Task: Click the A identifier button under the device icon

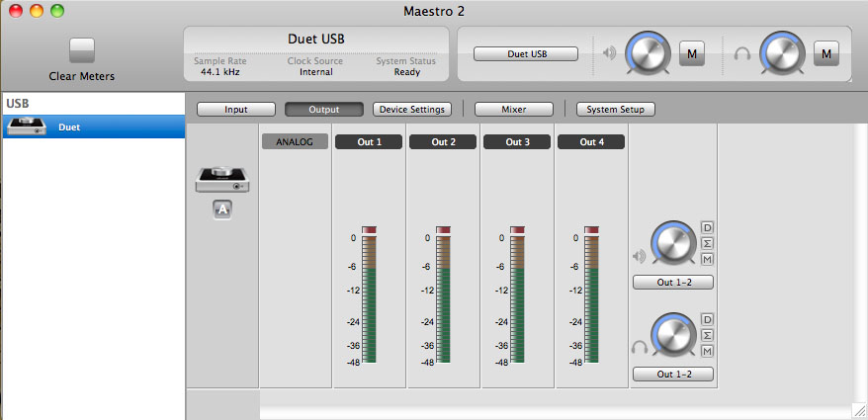Action: point(222,209)
